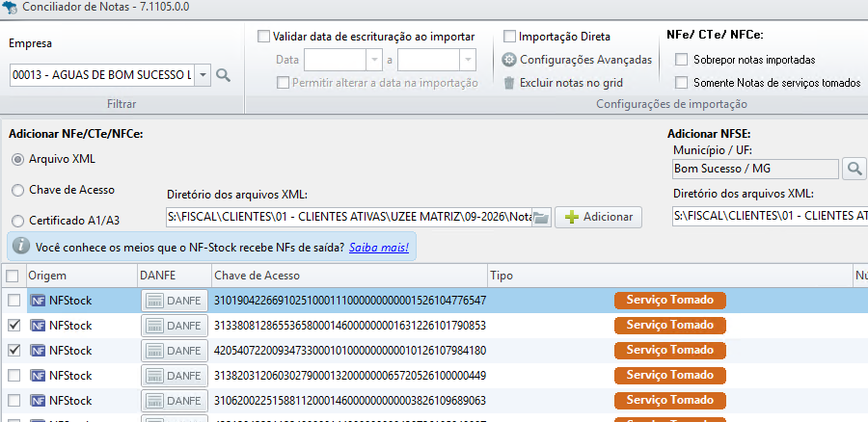Check the row with key ending 9689063
Screen dimensions: 868x422
[14, 401]
